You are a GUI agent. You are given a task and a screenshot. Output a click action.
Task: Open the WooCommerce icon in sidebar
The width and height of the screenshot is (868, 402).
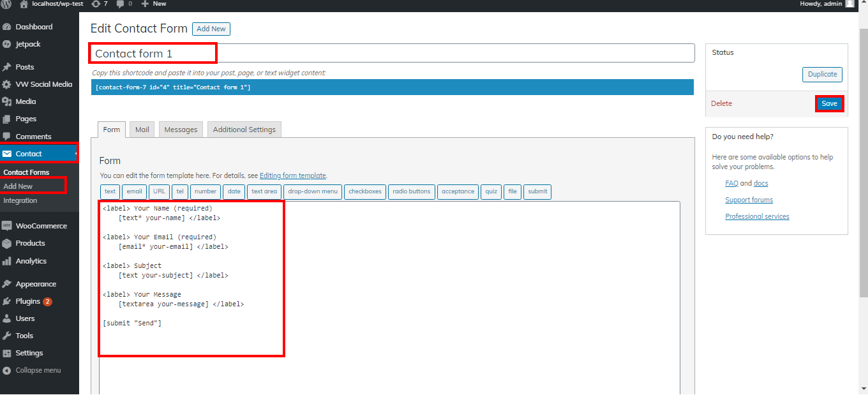click(x=7, y=226)
